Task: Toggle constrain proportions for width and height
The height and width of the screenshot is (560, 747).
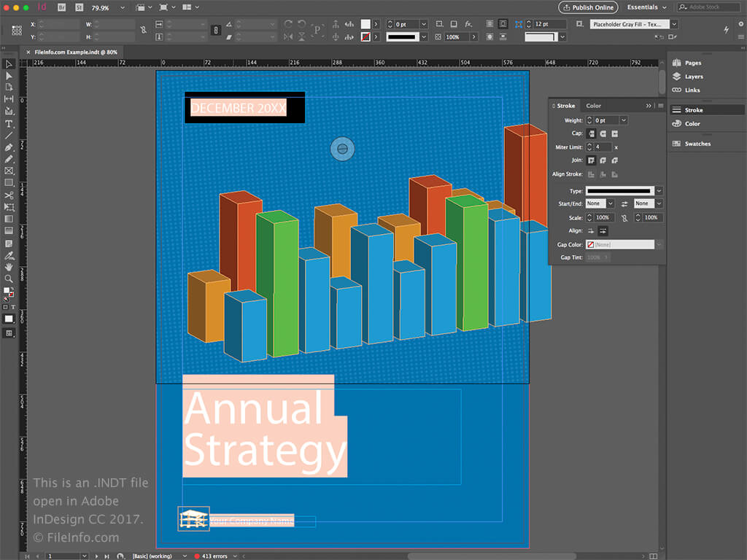Action: pyautogui.click(x=144, y=30)
